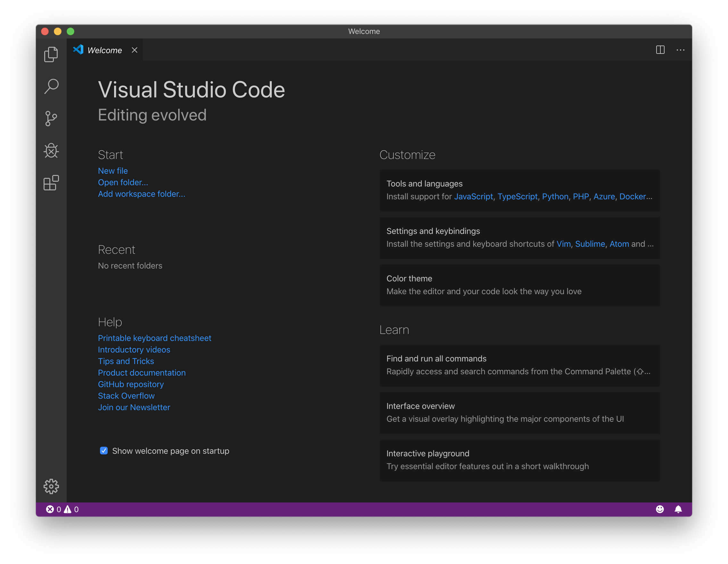Image resolution: width=728 pixels, height=564 pixels.
Task: Click the Printable keyboard cheatsheet link
Action: (155, 338)
